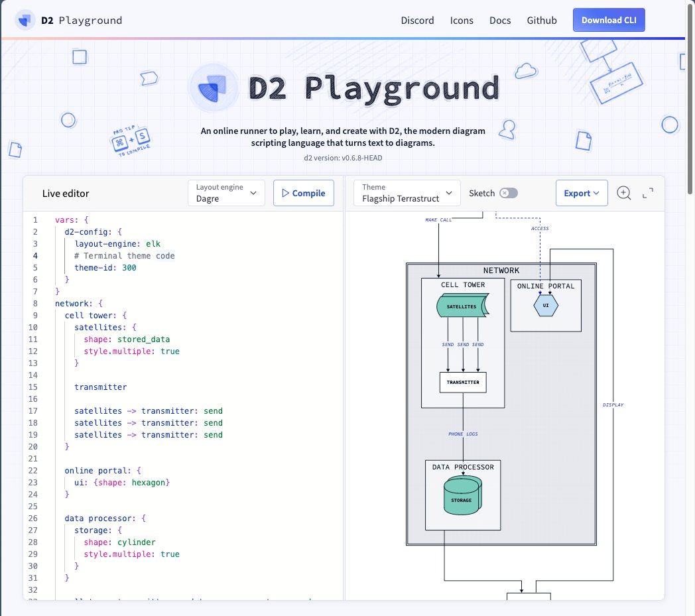Click the ONLINE PORTAL label in the diagram

point(546,286)
